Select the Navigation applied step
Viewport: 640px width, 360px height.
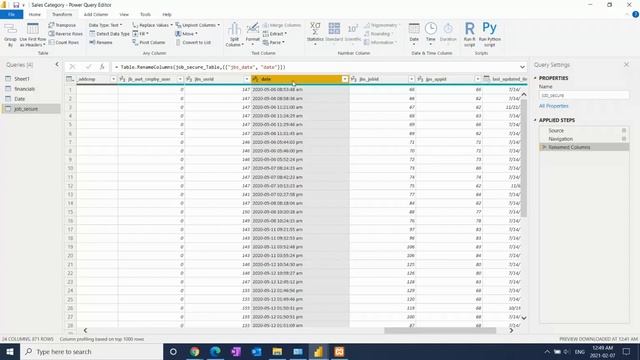click(584, 139)
